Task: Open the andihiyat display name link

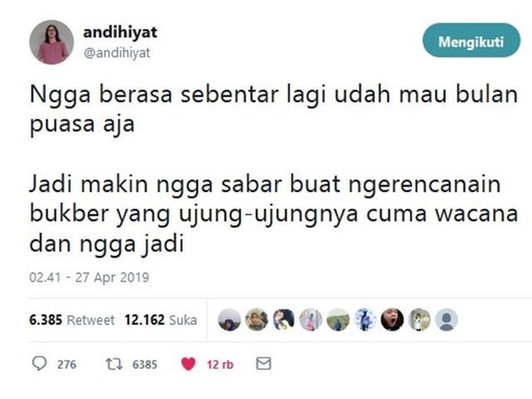Action: point(120,32)
